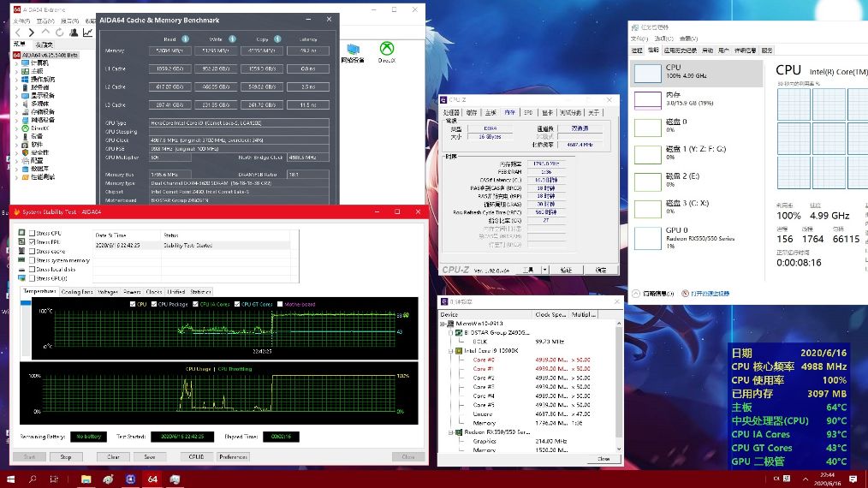The image size is (868, 488).
Task: Open Task Manager 进程 tab
Action: [x=637, y=51]
